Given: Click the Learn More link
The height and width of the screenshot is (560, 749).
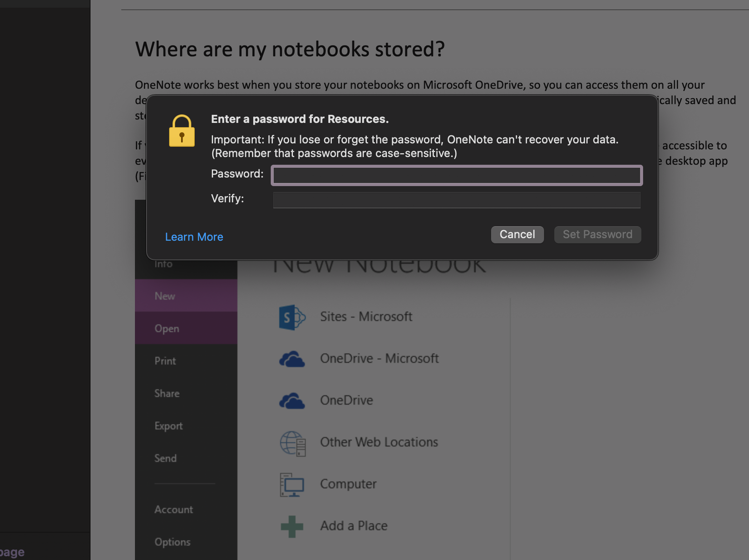Looking at the screenshot, I should pos(194,237).
